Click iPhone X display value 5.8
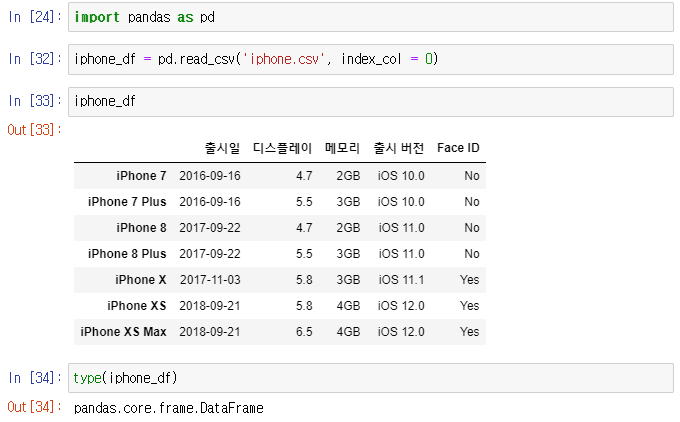Screen dimensions: 680x422 [x=304, y=280]
